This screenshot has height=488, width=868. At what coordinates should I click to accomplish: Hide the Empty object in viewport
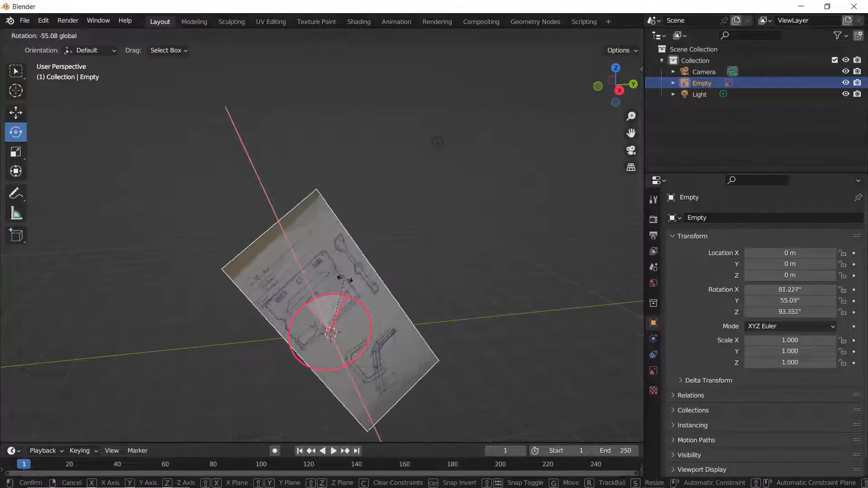[x=845, y=83]
